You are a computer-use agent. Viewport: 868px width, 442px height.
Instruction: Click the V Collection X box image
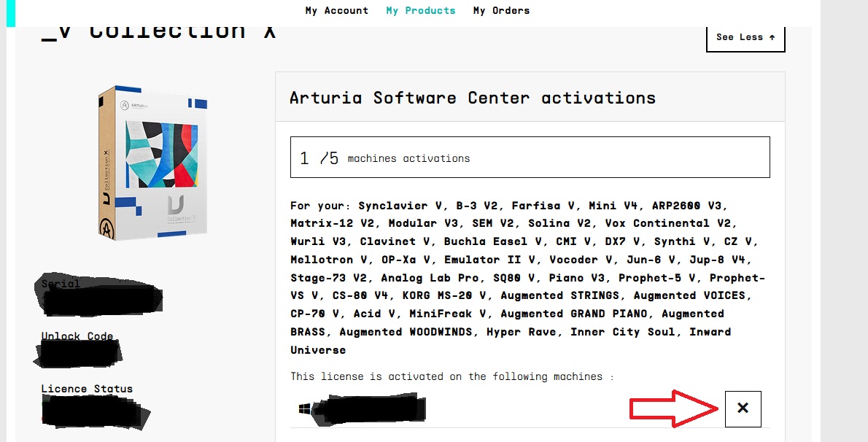[x=153, y=163]
